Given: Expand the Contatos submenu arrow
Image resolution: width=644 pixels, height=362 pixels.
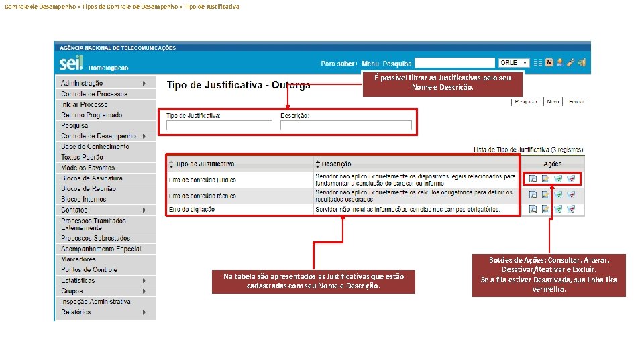Looking at the screenshot, I should coord(144,210).
